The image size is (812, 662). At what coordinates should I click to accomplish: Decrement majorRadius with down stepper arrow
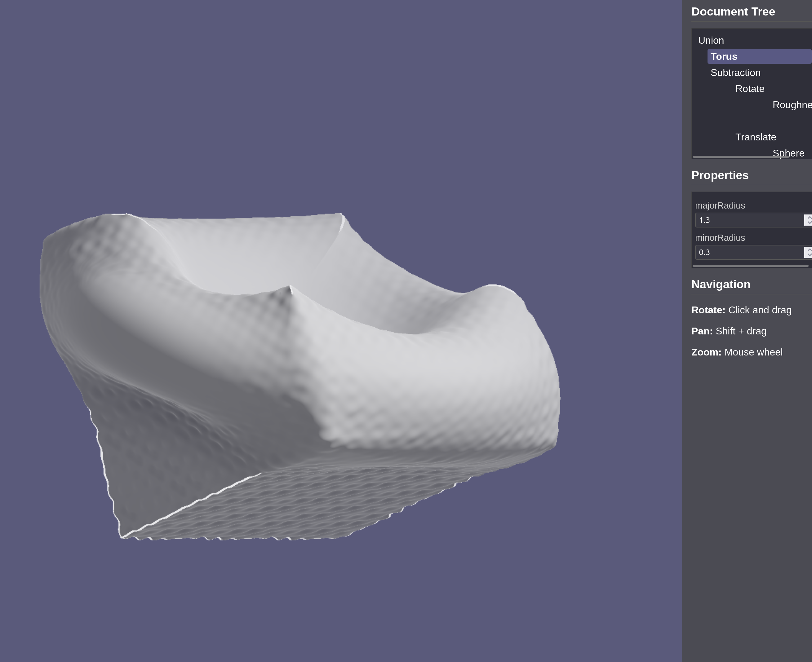(x=809, y=223)
